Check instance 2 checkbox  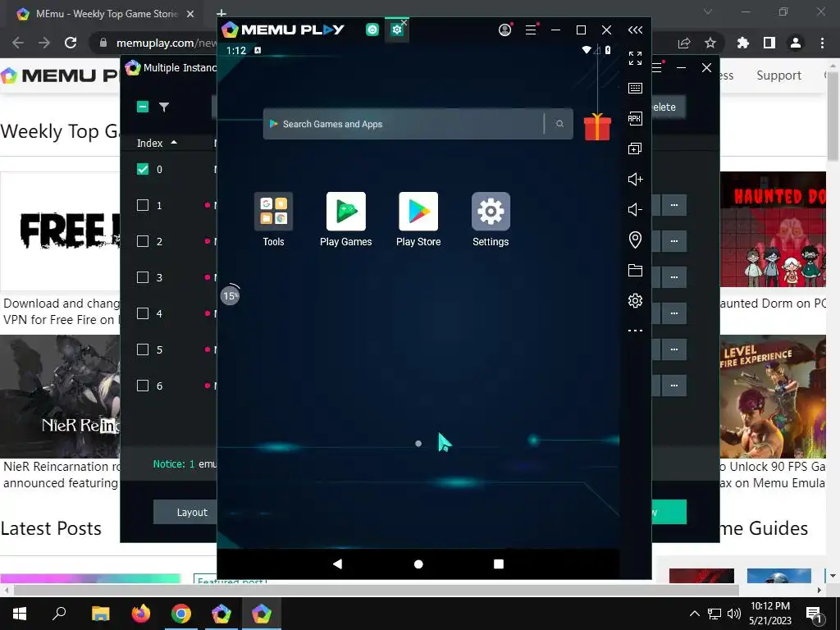click(x=143, y=241)
